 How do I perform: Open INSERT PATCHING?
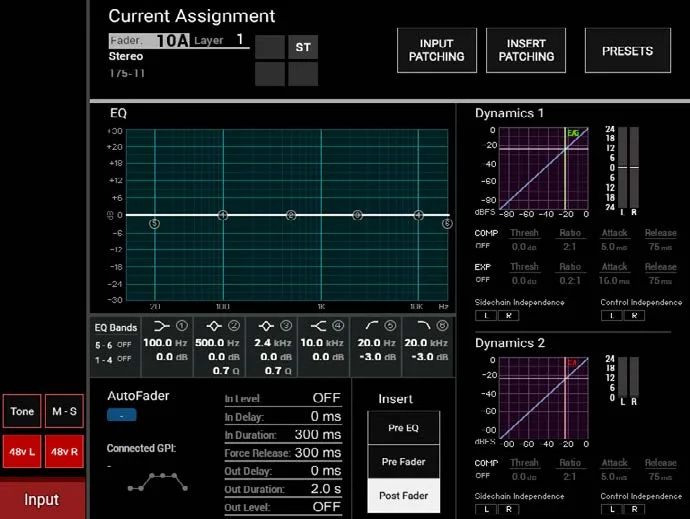click(x=526, y=50)
